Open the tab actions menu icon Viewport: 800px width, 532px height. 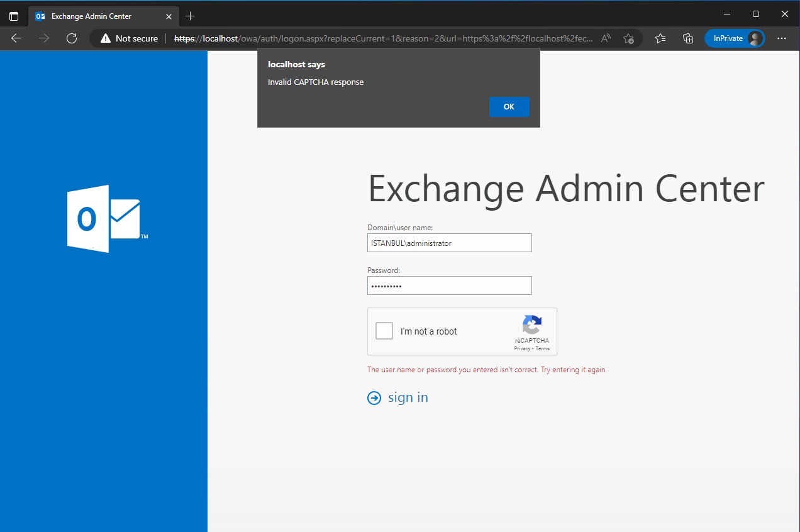click(14, 16)
